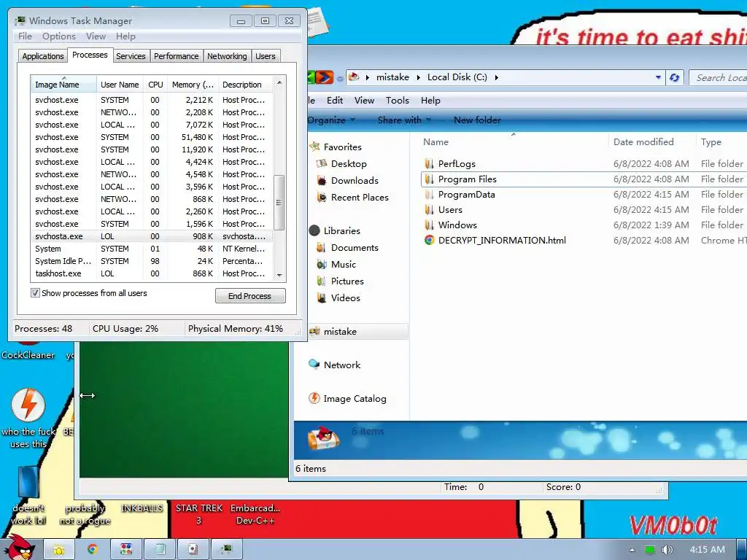Open Task Manager File menu
Image resolution: width=747 pixels, height=560 pixels.
click(25, 36)
